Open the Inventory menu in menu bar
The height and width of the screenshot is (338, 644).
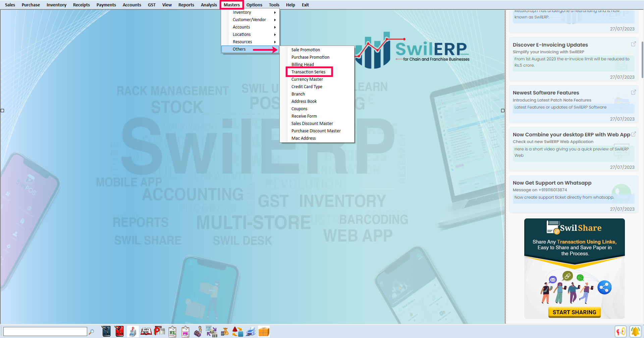pyautogui.click(x=56, y=5)
